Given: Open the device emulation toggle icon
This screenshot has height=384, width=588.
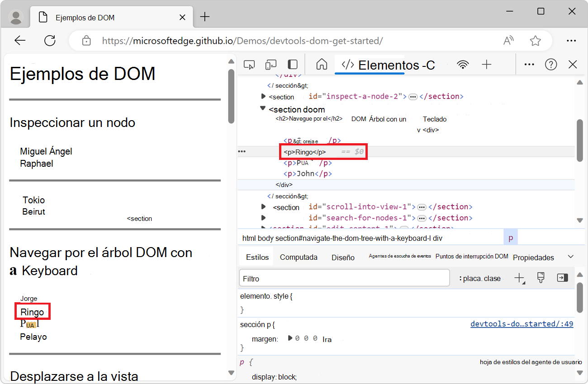Looking at the screenshot, I should click(270, 65).
